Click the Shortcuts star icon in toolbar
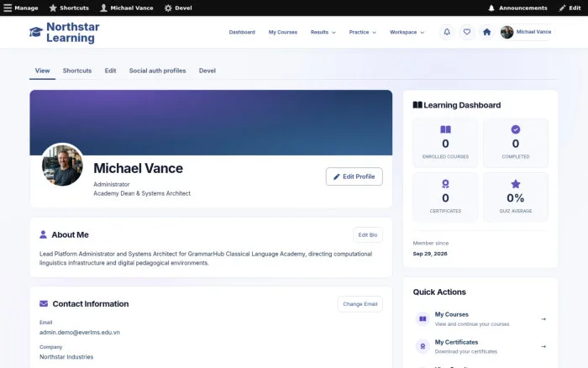This screenshot has width=588, height=368. 53,8
